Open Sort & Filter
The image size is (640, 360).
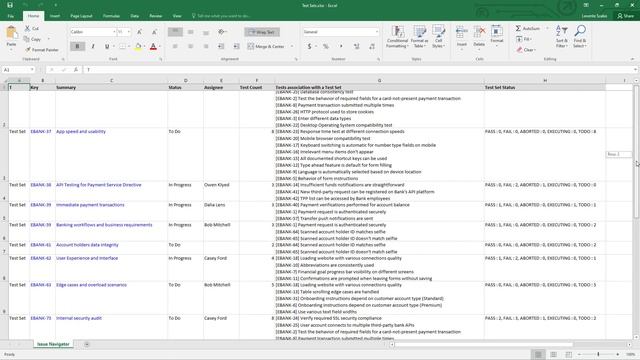pos(562,36)
